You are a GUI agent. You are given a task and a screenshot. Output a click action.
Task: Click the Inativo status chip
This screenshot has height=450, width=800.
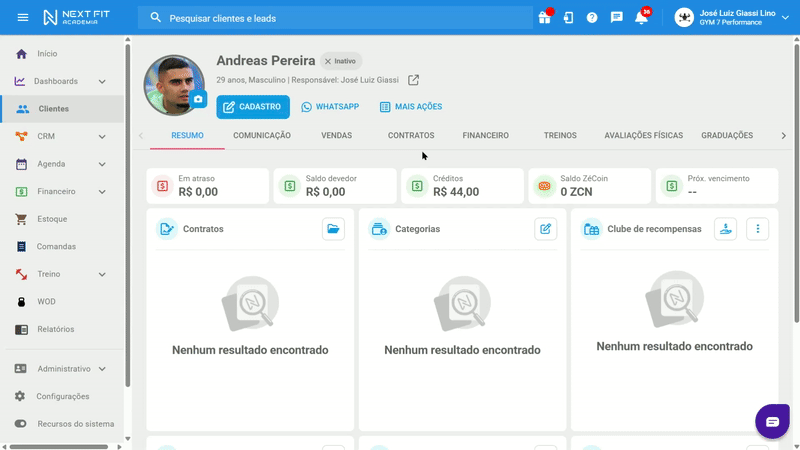tap(341, 61)
